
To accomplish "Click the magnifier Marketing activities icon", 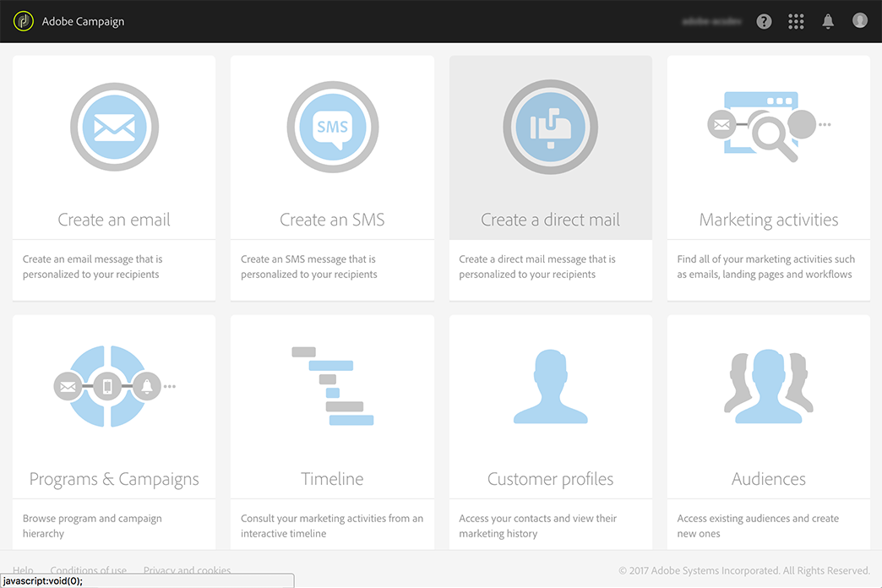I will coord(769,126).
